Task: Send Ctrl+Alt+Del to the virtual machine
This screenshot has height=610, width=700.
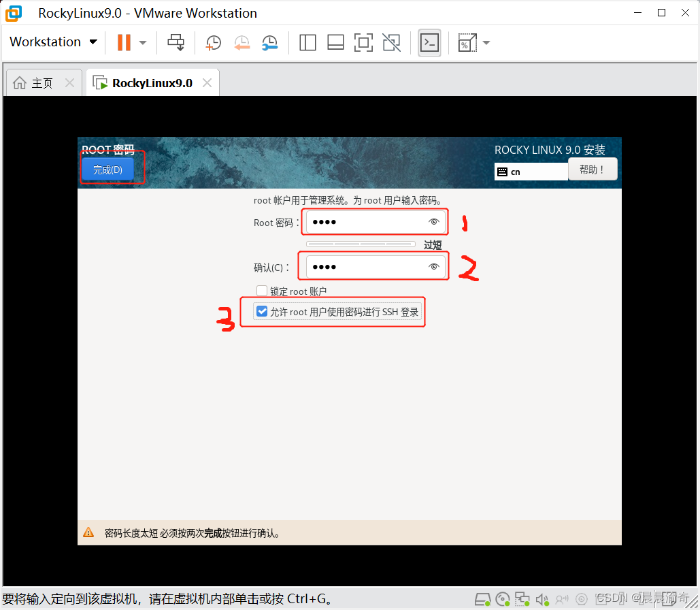Action: coord(176,42)
